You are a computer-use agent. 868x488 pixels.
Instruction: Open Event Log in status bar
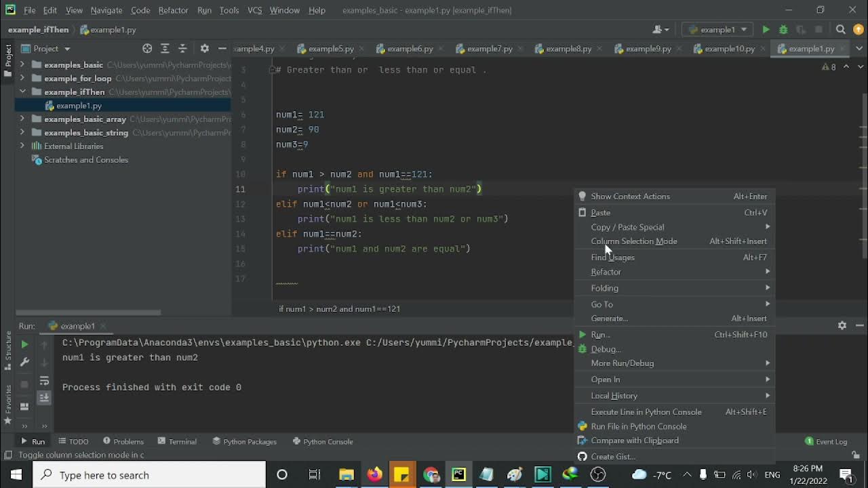point(826,441)
